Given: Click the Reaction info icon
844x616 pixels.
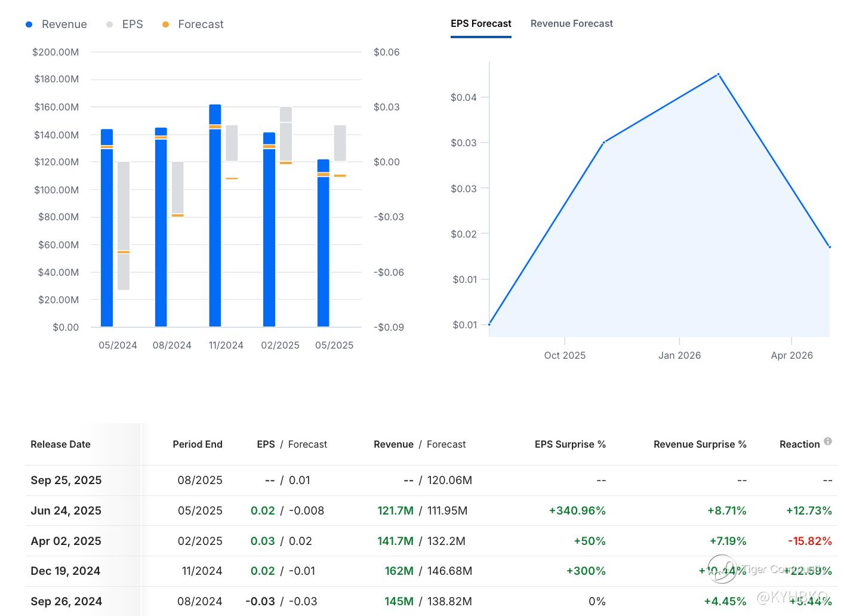Looking at the screenshot, I should click(x=828, y=441).
